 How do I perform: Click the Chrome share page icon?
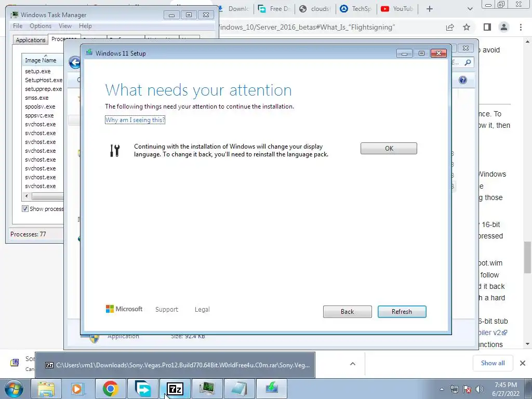point(450,27)
